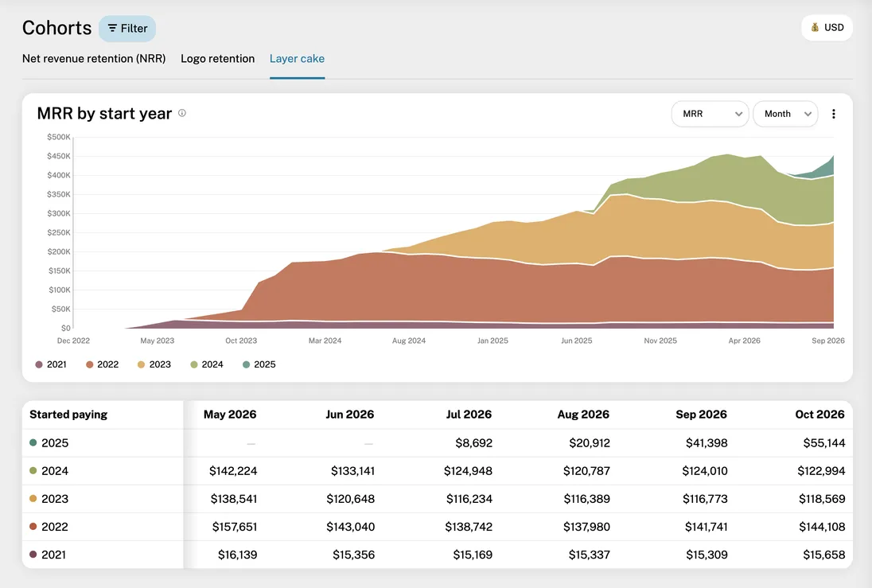Click the $116,773 cell

pos(705,498)
